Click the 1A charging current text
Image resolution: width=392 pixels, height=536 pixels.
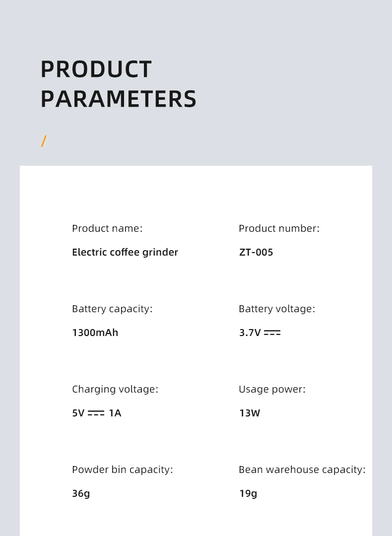click(x=115, y=413)
